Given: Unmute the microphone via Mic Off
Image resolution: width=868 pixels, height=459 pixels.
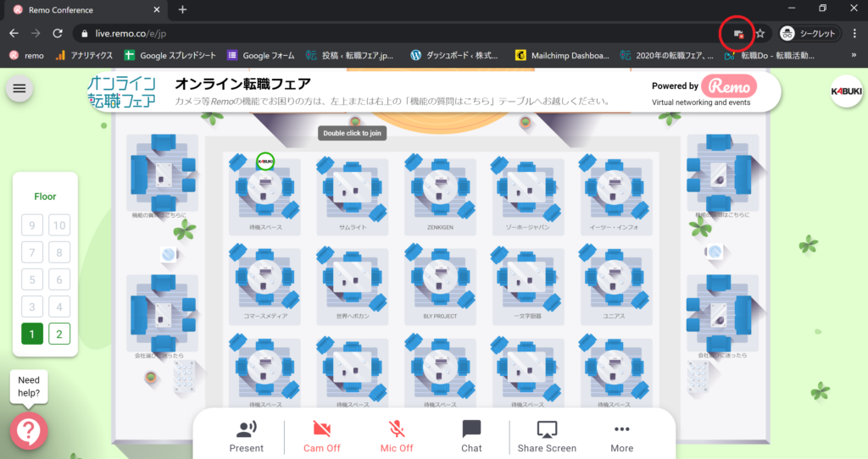Looking at the screenshot, I should click(397, 437).
